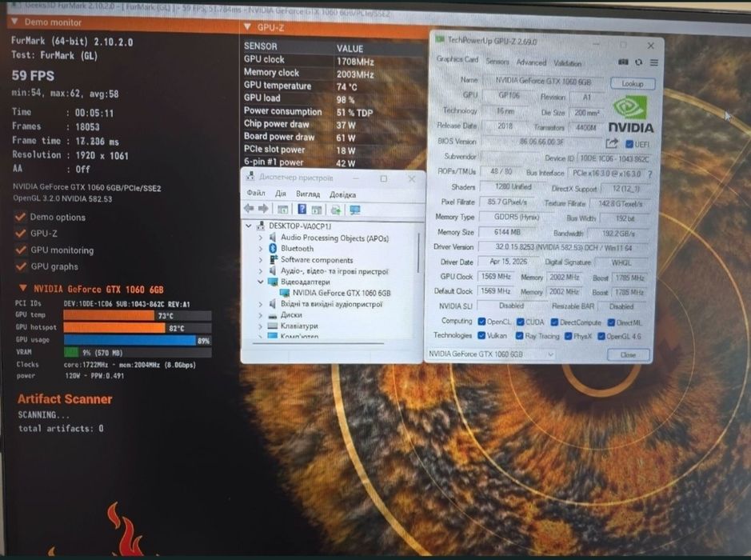This screenshot has height=560, width=751.
Task: Toggle the GPU monitoring checkmark
Action: click(x=21, y=250)
